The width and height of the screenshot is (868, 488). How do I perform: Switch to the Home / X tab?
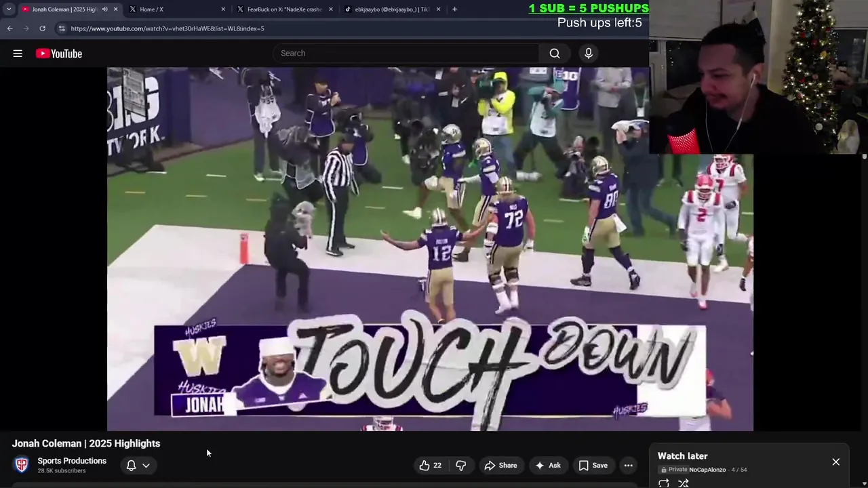coord(178,9)
